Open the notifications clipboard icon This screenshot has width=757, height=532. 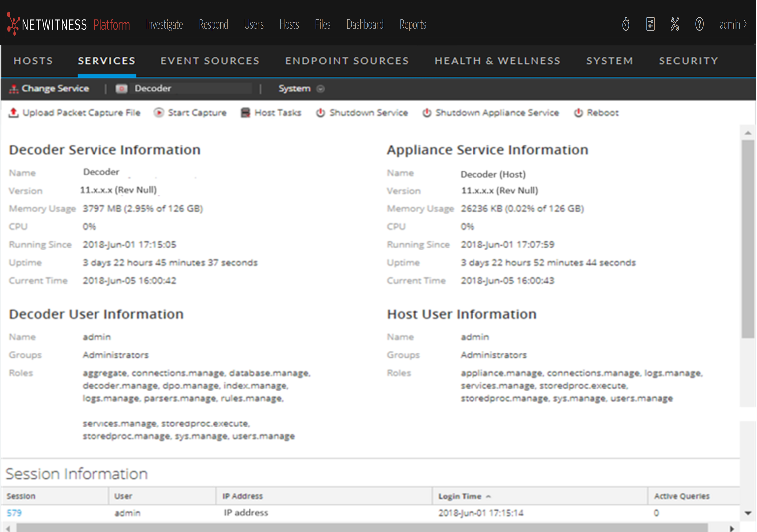tap(651, 24)
